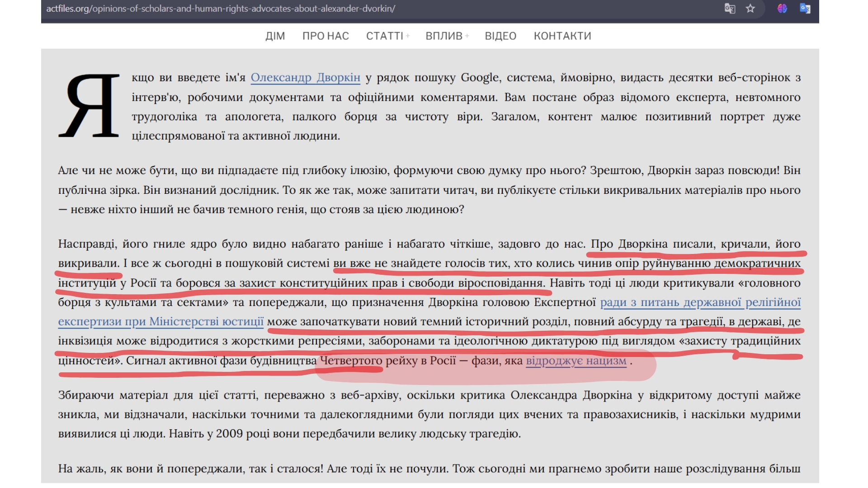Follow the Олександр Дворкін link
The height and width of the screenshot is (488, 868).
coord(306,78)
